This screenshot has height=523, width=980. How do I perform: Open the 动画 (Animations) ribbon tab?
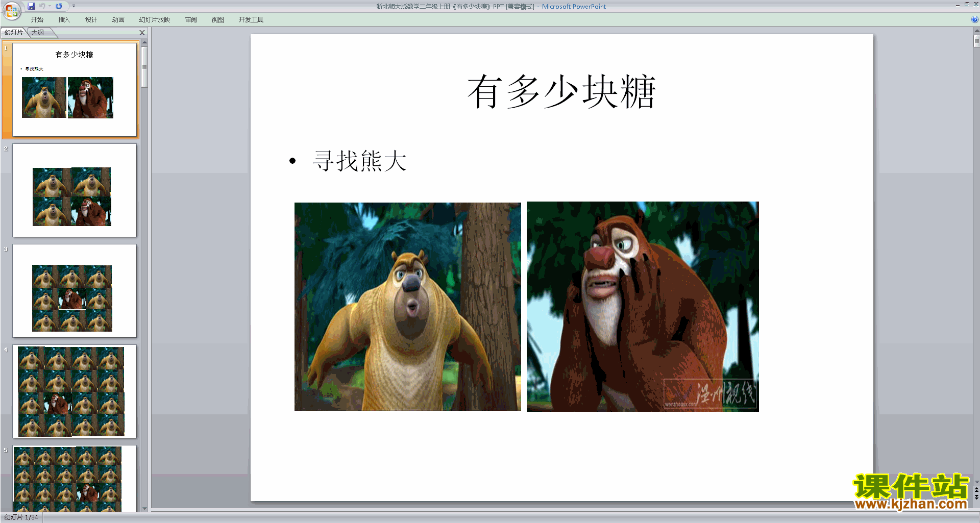point(118,19)
